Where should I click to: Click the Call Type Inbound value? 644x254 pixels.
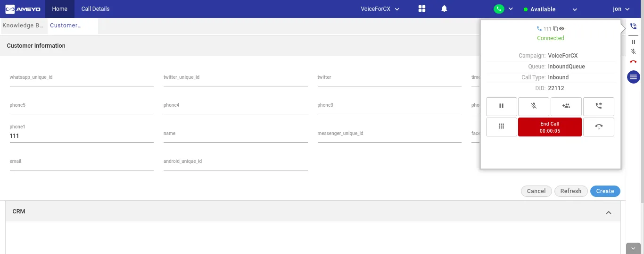[558, 77]
